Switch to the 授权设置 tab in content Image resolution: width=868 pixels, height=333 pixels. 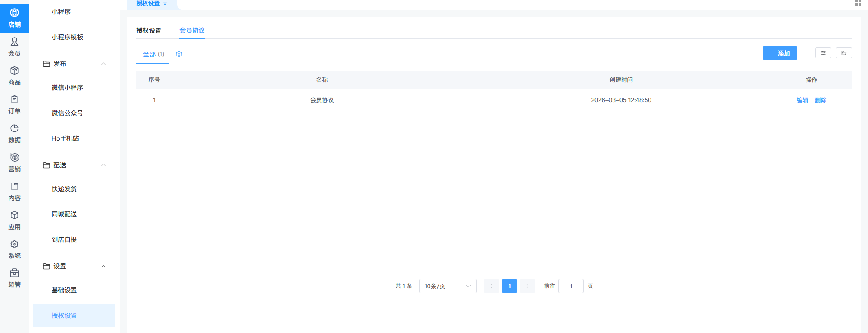(149, 30)
